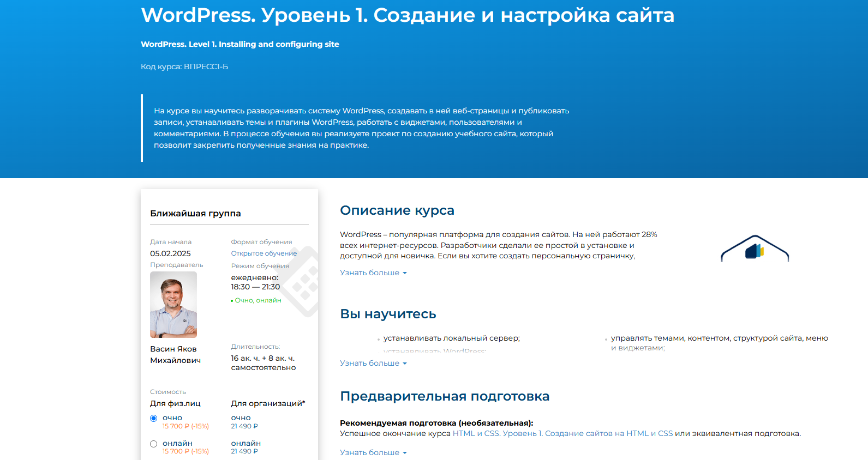This screenshot has height=460, width=868.
Task: Expand Узнать больше under Вы научитесь
Action: click(373, 363)
